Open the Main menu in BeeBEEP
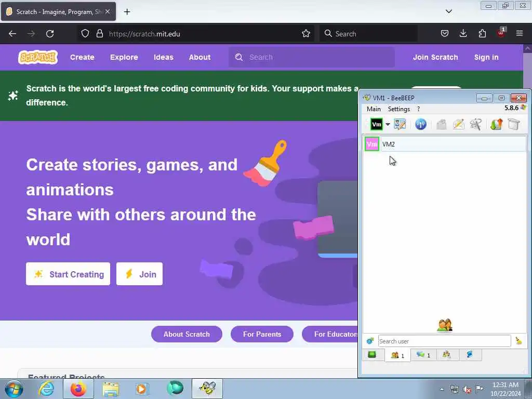The width and height of the screenshot is (532, 399). (374, 109)
